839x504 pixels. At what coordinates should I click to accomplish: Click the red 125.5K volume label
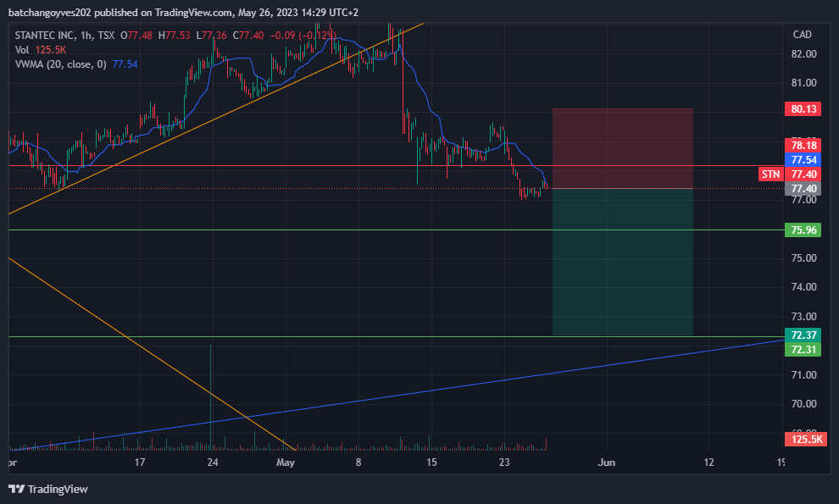[x=805, y=440]
